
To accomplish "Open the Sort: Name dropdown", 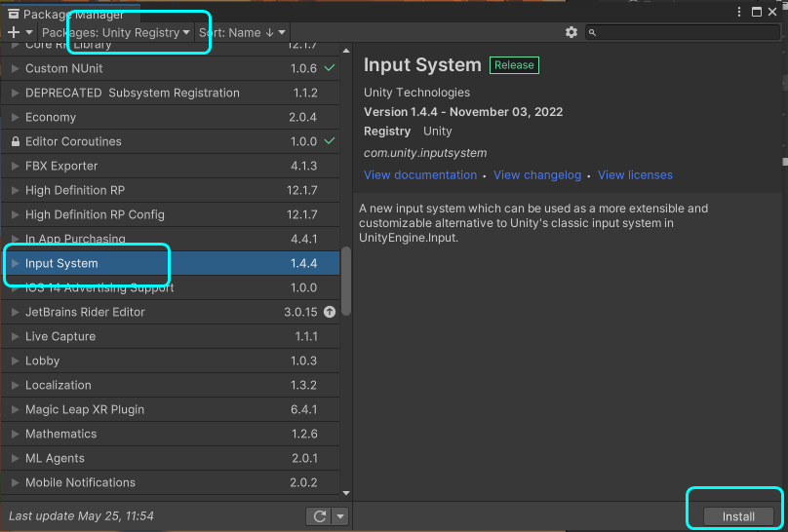I will 242,32.
